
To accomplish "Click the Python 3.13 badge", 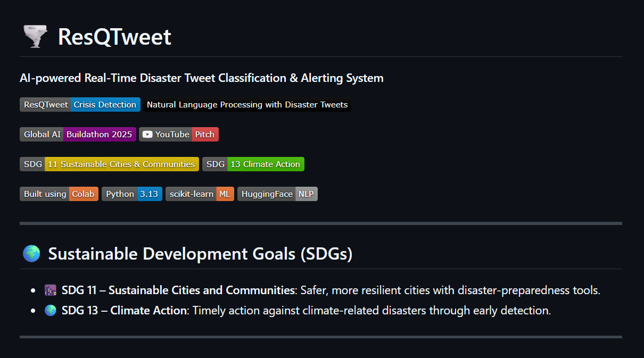I will click(132, 194).
